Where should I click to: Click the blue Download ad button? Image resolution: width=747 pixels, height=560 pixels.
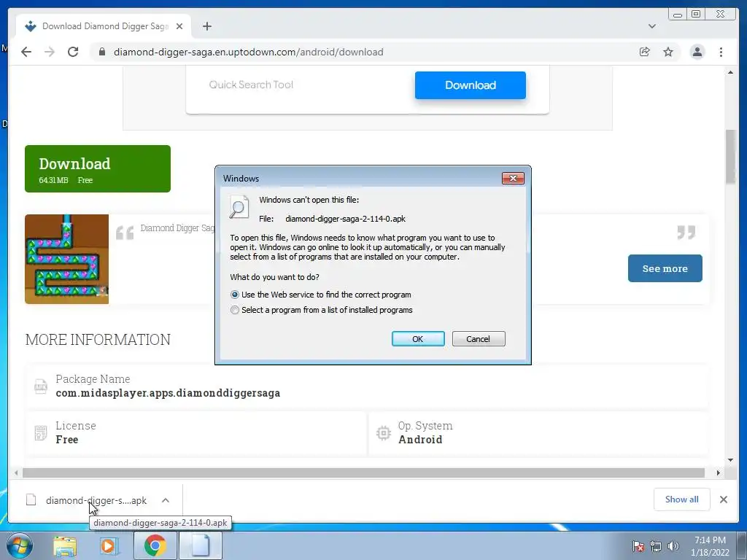click(471, 85)
